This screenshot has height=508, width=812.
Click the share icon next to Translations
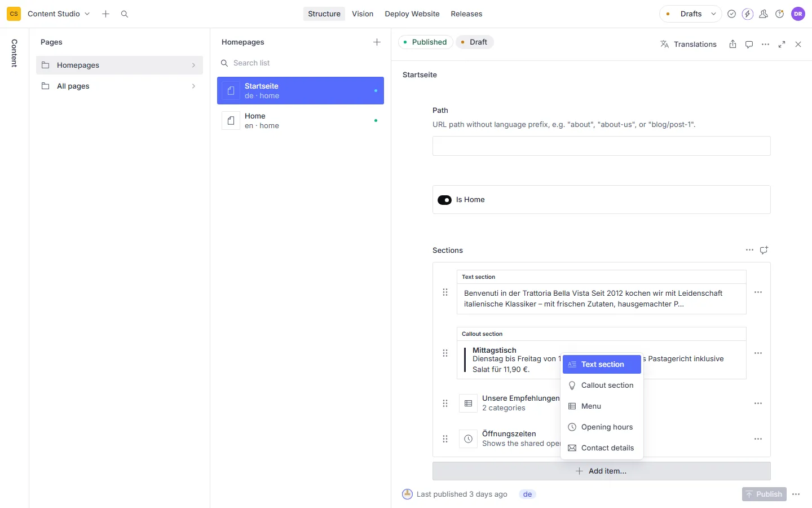(732, 44)
